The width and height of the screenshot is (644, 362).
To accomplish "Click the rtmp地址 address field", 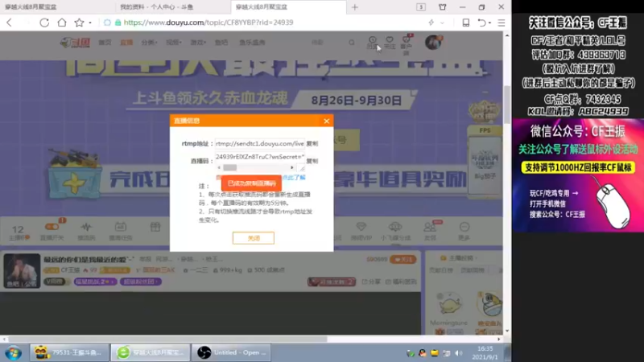I will [x=259, y=144].
